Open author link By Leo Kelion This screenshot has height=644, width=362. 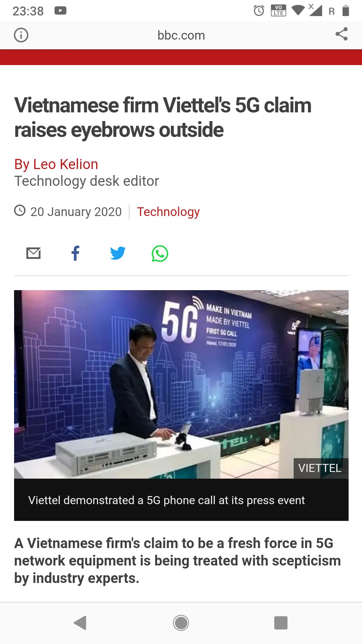[x=56, y=164]
